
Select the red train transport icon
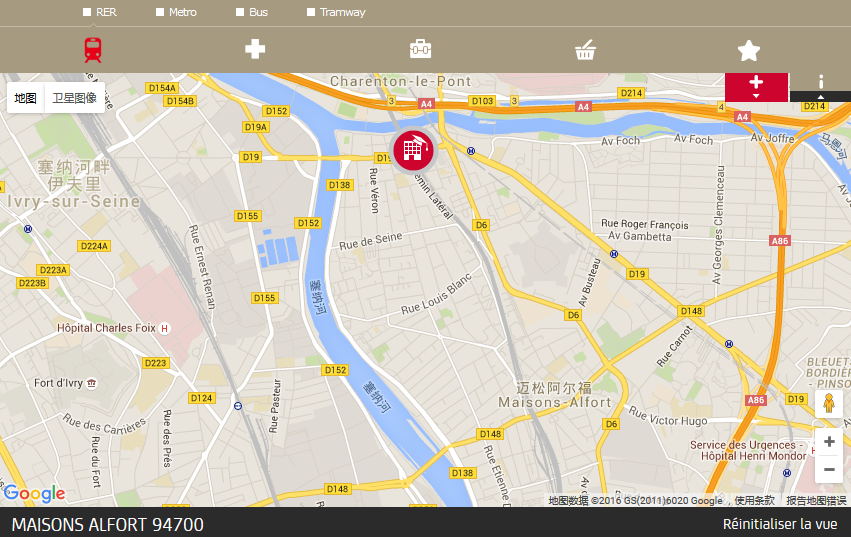pos(93,49)
